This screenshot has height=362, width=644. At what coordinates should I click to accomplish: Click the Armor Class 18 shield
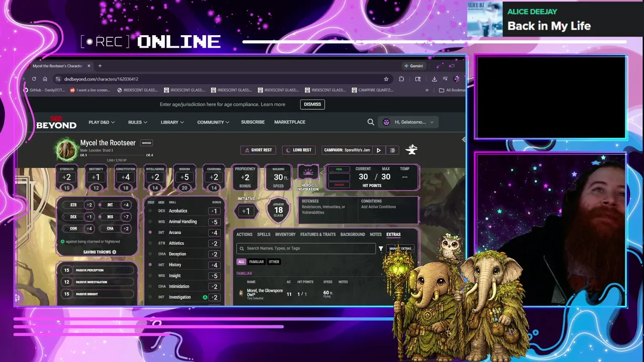pos(278,211)
